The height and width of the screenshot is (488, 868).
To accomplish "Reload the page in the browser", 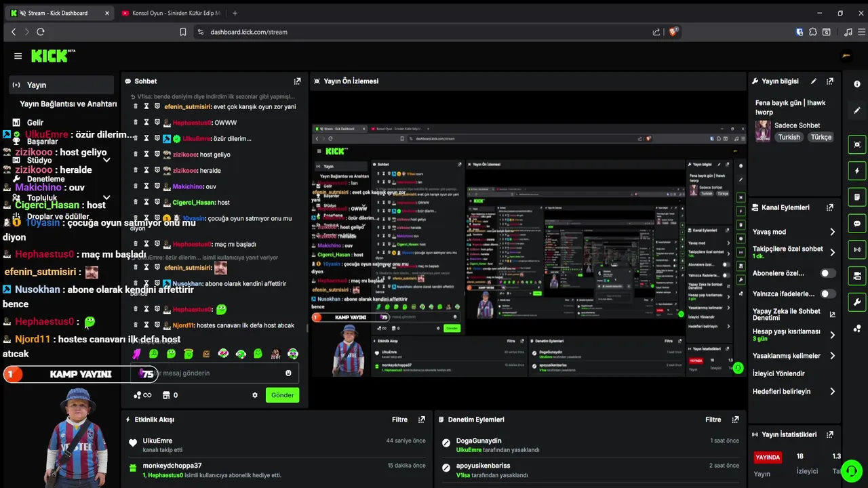I will 41,32.
